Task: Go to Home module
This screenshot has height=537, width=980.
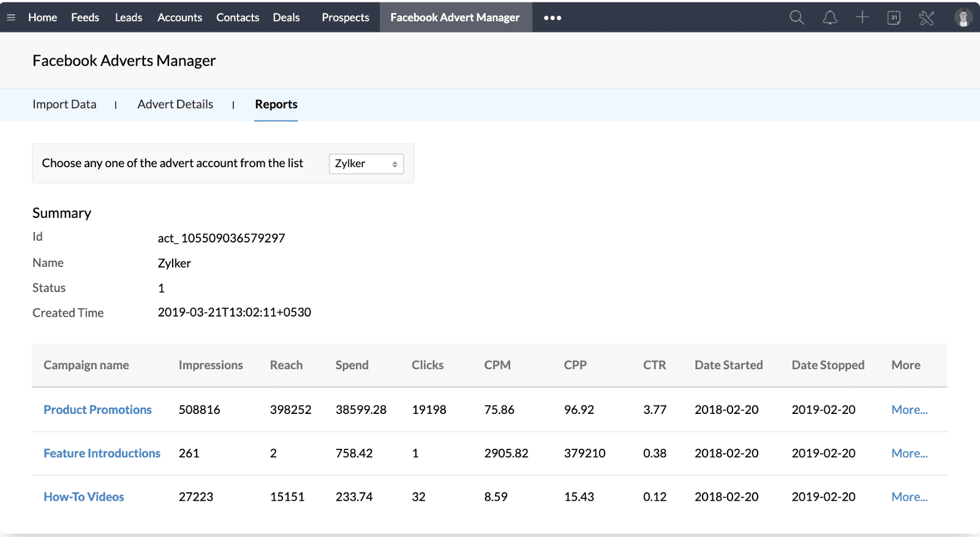Action: click(42, 18)
